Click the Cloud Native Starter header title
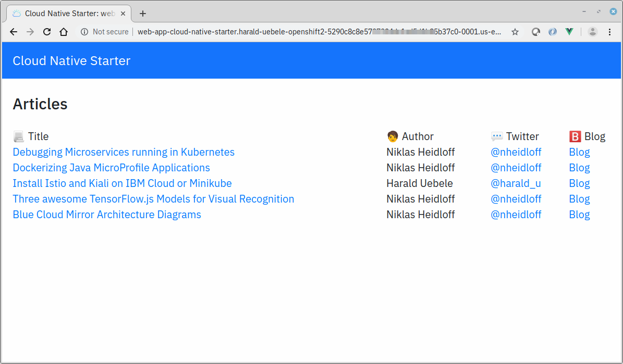Viewport: 623px width, 364px height. [71, 61]
